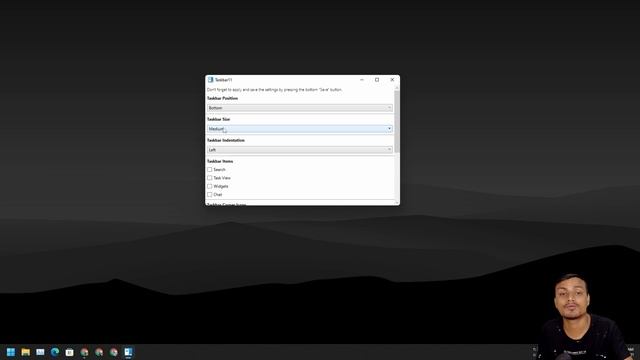
Task: Close the Taskbar11 window
Action: coord(392,80)
